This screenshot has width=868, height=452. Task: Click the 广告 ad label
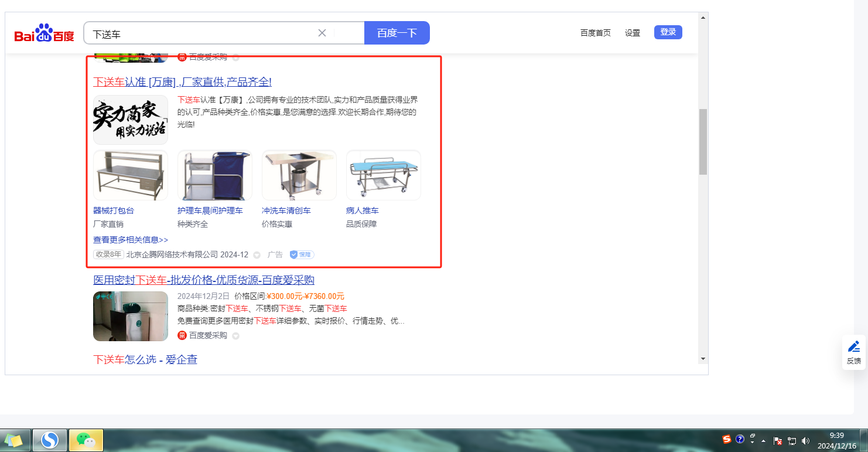[x=275, y=255]
